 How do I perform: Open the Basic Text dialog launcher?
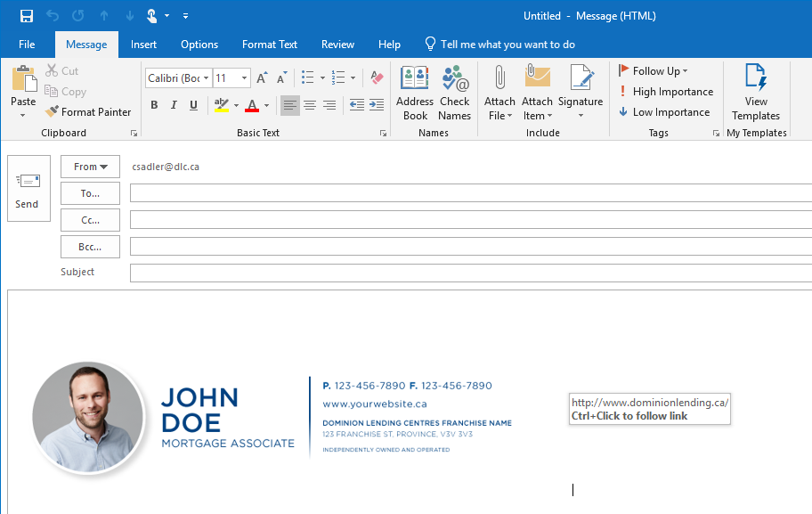point(383,134)
